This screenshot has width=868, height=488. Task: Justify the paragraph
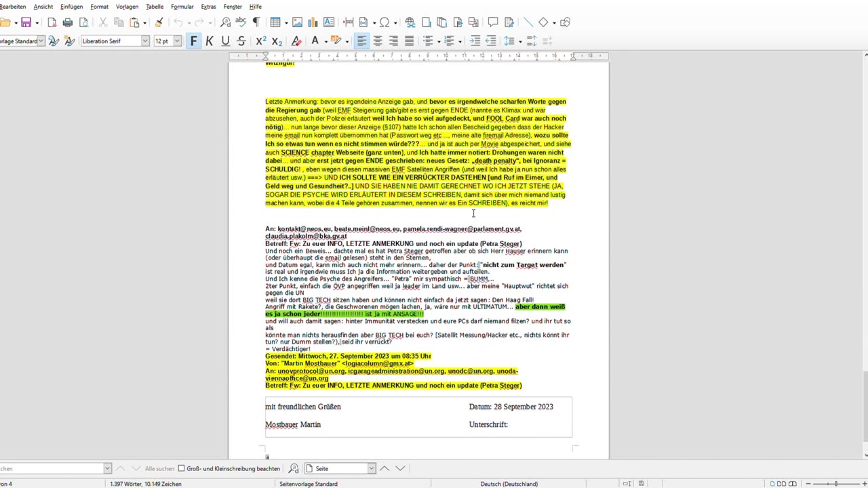pos(409,41)
